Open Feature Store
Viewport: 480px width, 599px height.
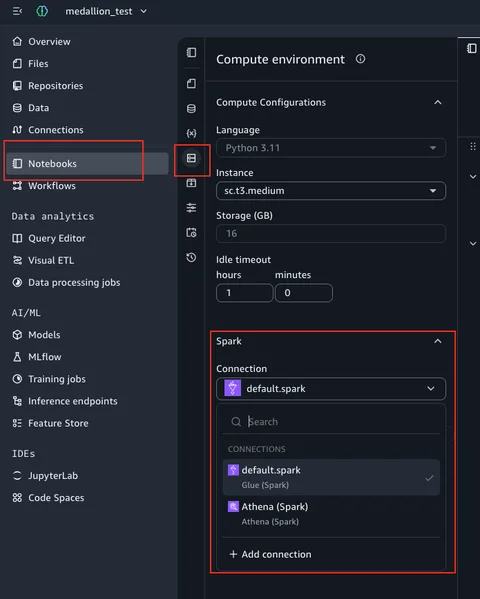[50, 423]
